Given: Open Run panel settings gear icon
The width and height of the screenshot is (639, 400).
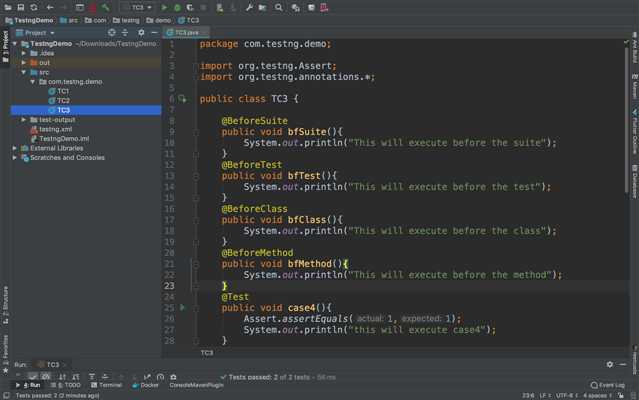Looking at the screenshot, I should point(610,365).
